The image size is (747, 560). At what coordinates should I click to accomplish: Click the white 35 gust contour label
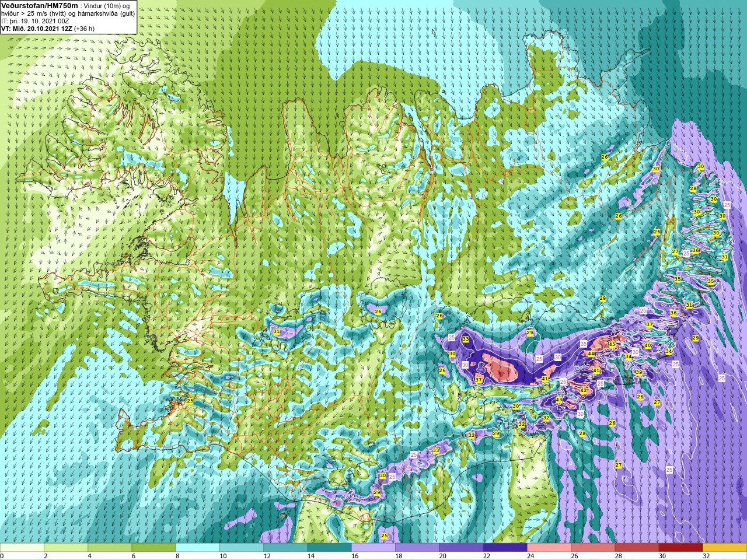pyautogui.click(x=584, y=344)
